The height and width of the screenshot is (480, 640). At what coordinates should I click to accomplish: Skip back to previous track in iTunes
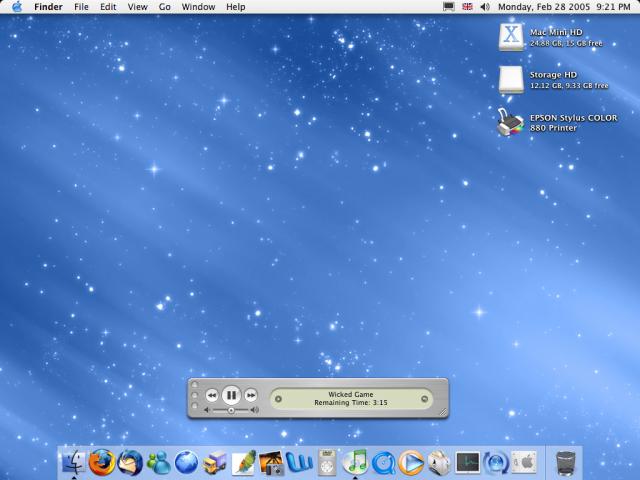[x=211, y=395]
